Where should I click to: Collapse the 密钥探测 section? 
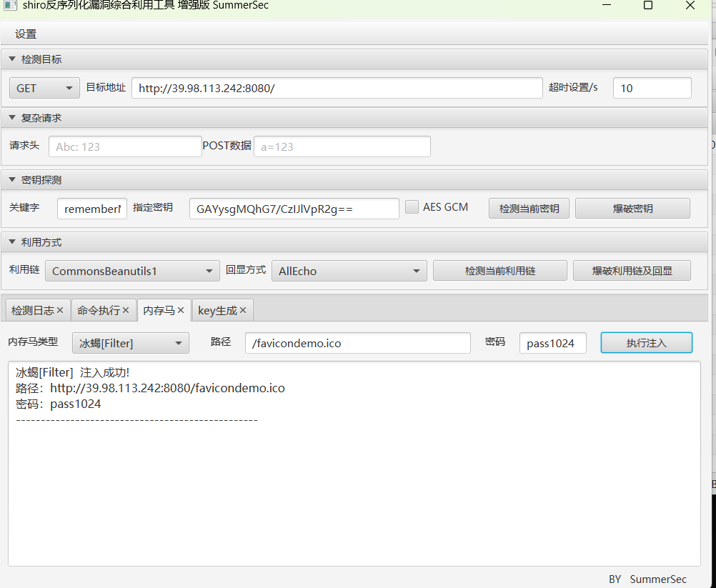coord(11,179)
